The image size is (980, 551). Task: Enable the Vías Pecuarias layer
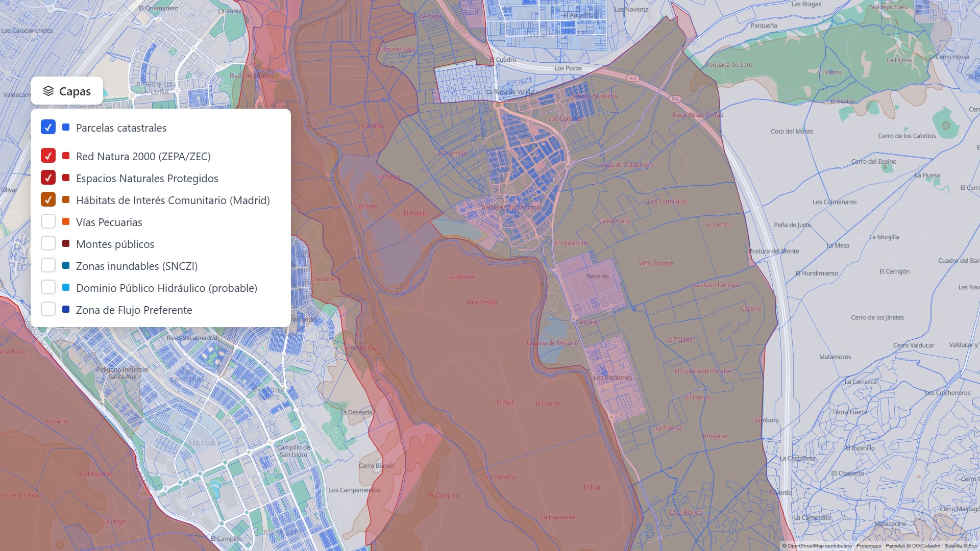(x=48, y=221)
